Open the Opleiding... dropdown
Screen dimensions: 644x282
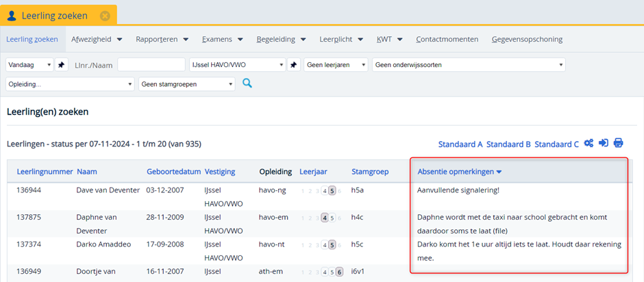pos(70,84)
